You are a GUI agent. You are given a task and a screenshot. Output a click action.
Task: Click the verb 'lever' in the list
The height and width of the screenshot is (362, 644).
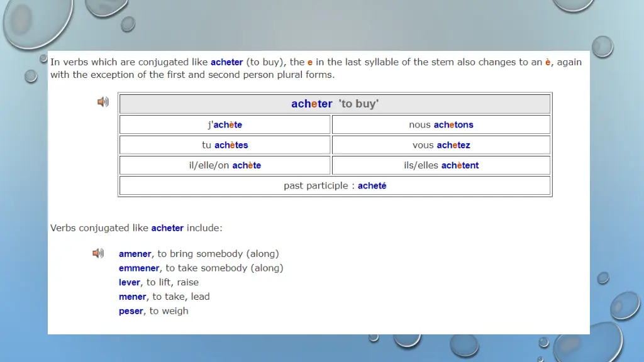point(130,282)
